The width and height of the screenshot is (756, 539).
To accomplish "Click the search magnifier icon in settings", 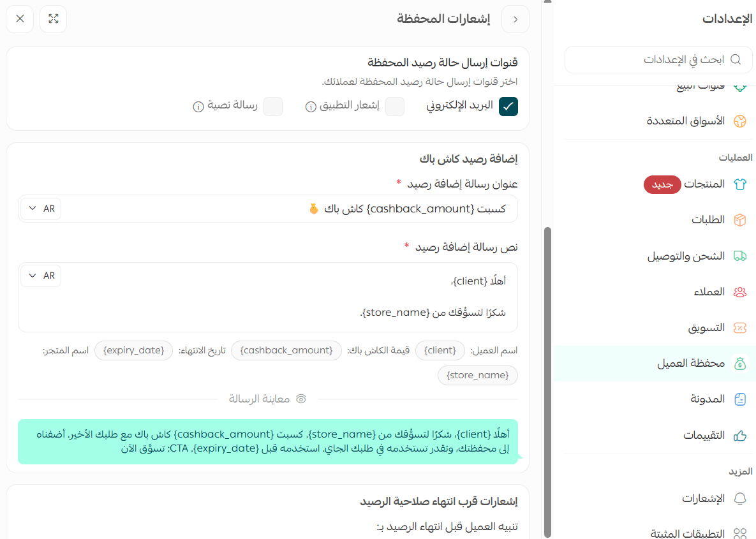I will coord(736,59).
